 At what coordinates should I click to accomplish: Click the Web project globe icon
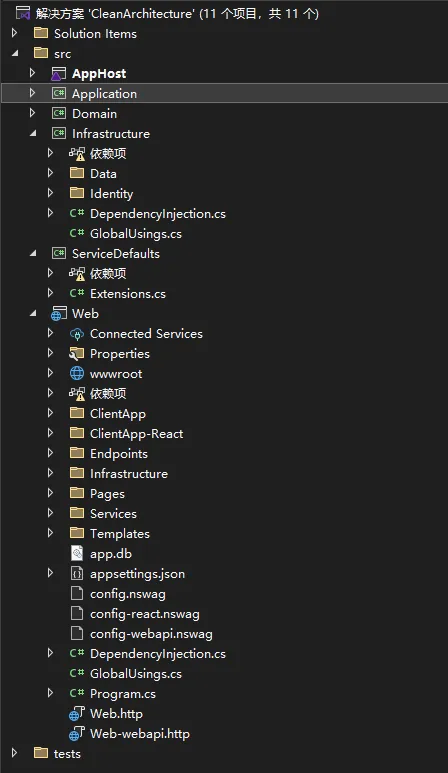[59, 314]
